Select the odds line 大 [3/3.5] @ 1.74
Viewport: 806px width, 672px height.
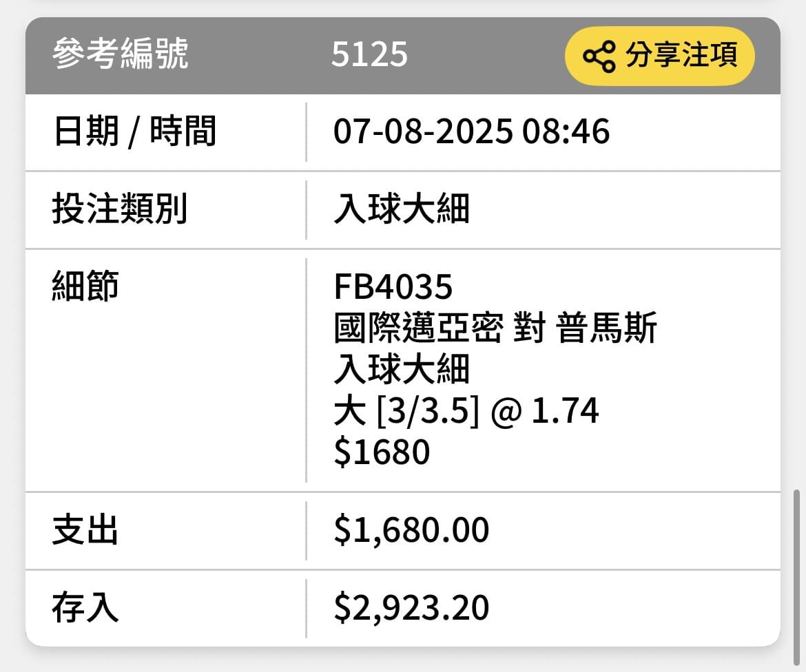click(x=466, y=411)
